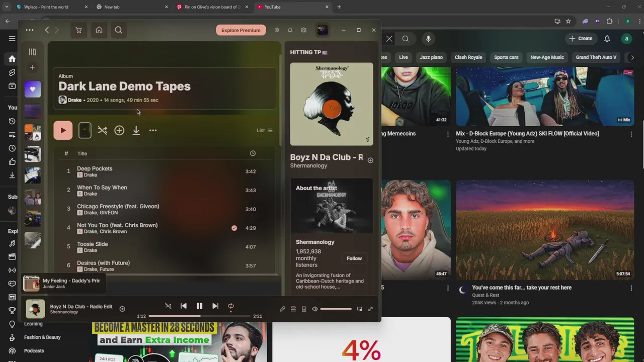Expand Your Library sidebar
This screenshot has height=362, width=644.
[32, 52]
